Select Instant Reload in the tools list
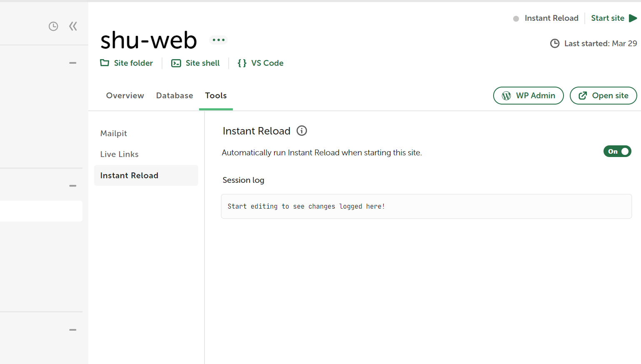641x364 pixels. pos(146,175)
